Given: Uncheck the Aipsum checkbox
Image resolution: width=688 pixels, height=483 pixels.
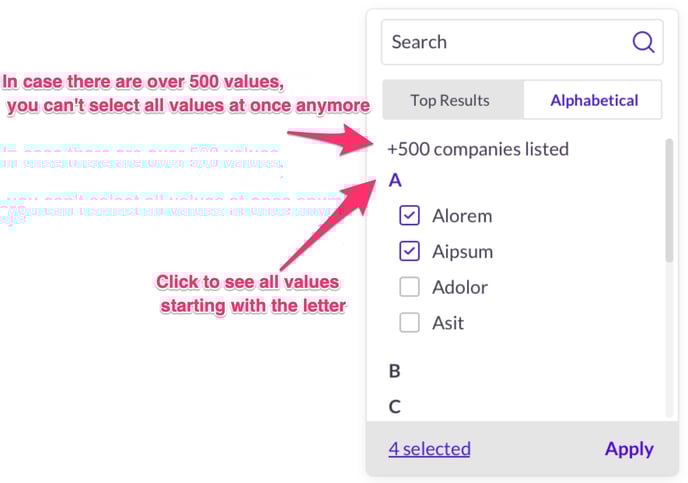Looking at the screenshot, I should (409, 251).
